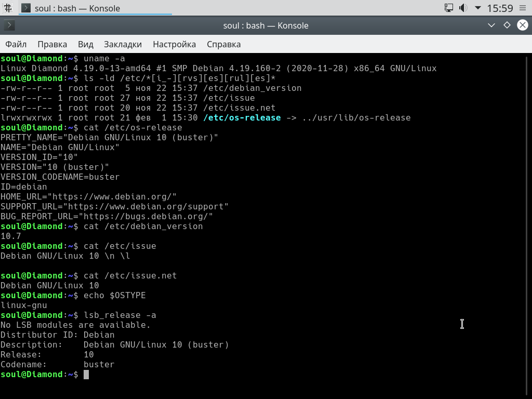Screen dimensions: 532x399
Task: Click the pin icon in the top panel
Action: tap(8, 8)
